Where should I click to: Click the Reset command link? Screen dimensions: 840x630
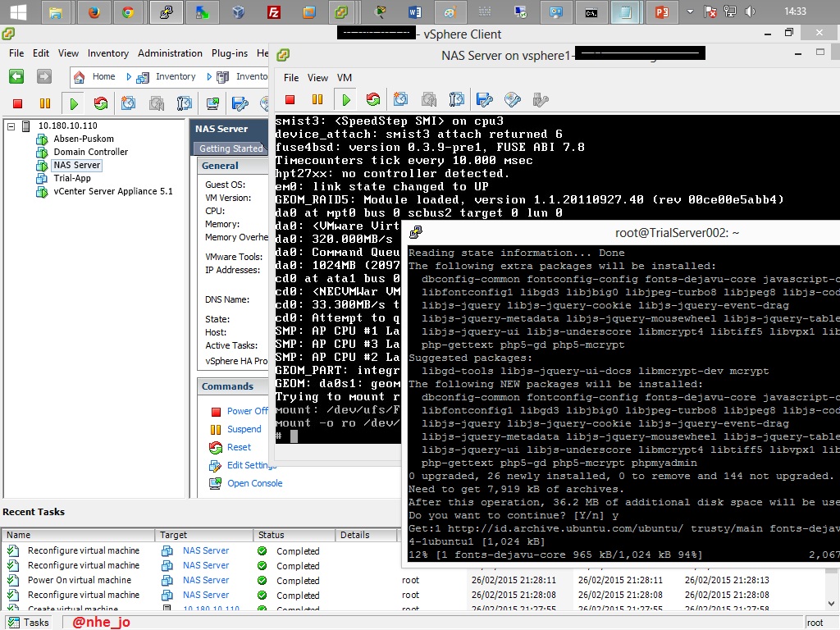click(x=239, y=447)
